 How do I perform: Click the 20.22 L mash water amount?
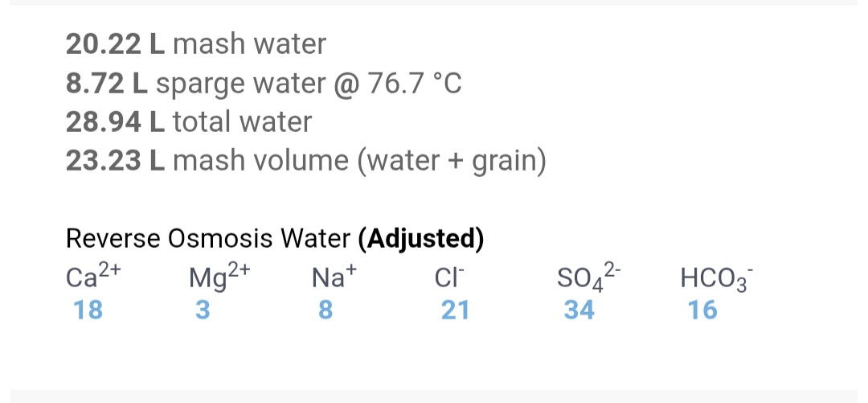tap(115, 44)
